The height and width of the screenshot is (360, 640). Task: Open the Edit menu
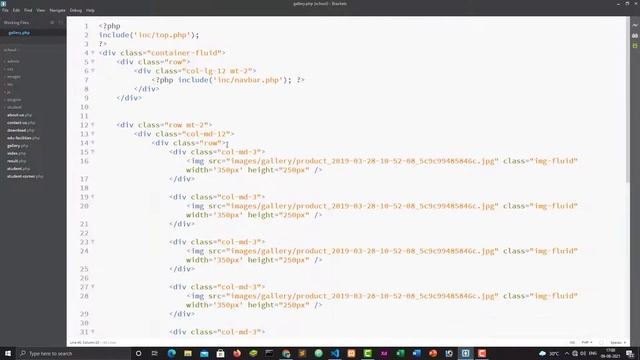(16, 10)
